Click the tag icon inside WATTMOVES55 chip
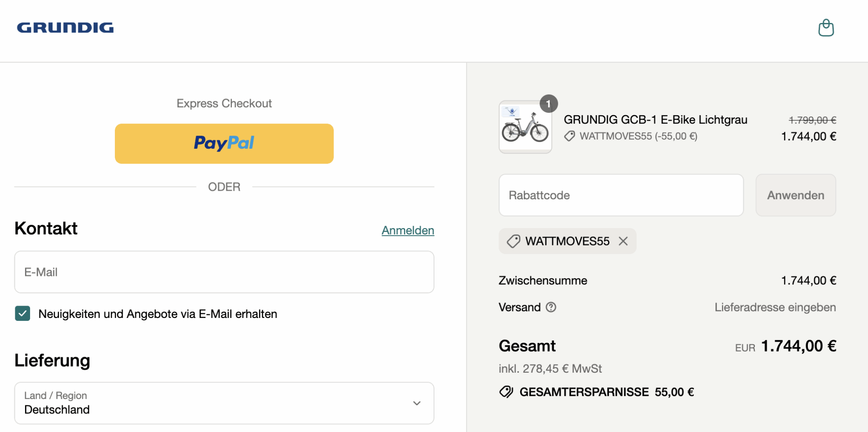Image resolution: width=868 pixels, height=432 pixels. pyautogui.click(x=513, y=241)
